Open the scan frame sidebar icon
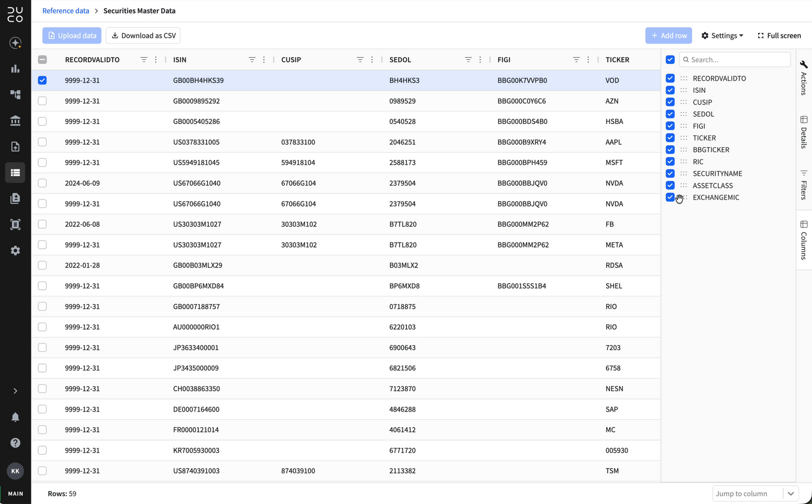812x504 pixels. 15,224
